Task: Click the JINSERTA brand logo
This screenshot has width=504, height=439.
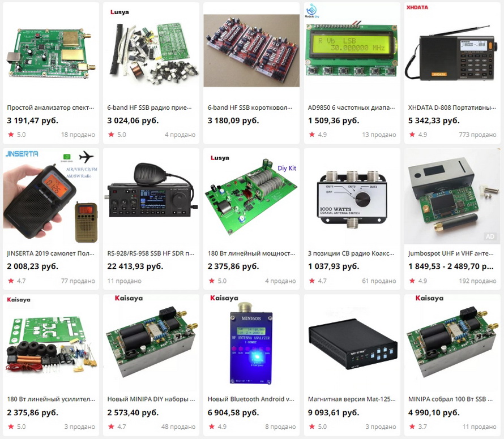Action: (22, 154)
